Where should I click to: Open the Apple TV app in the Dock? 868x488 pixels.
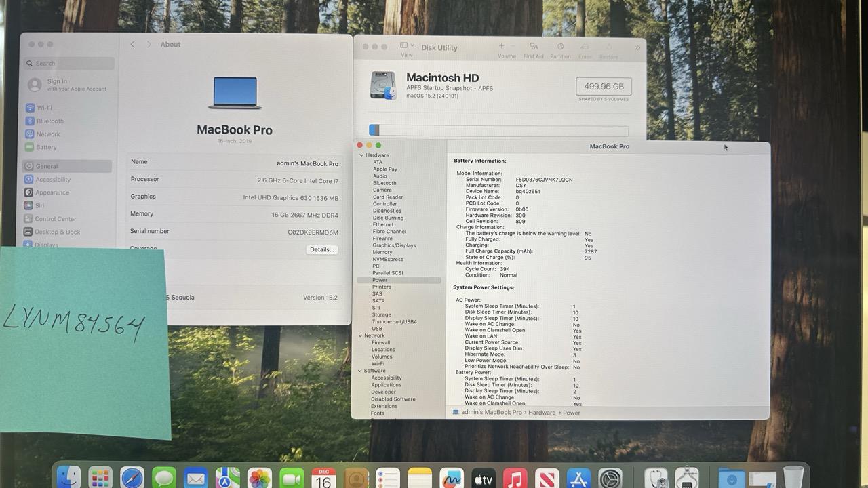tap(484, 479)
